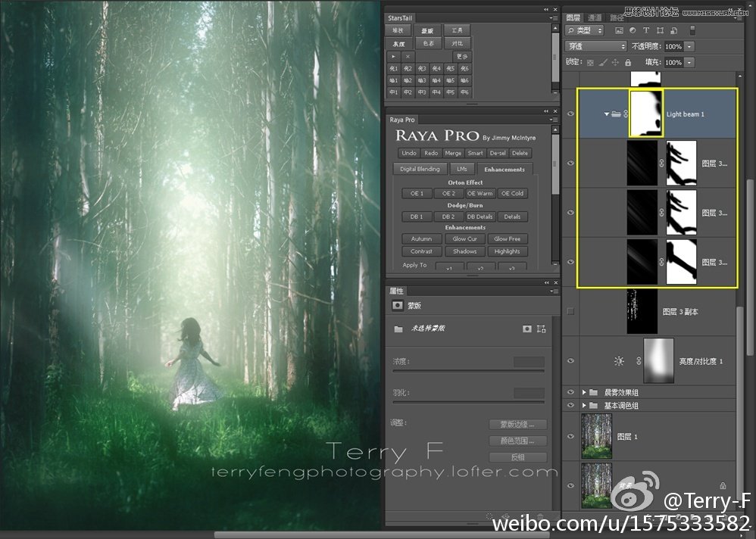Collapse the StarsTail panel with double-arrow
Image resolution: width=756 pixels, height=539 pixels.
point(546,9)
